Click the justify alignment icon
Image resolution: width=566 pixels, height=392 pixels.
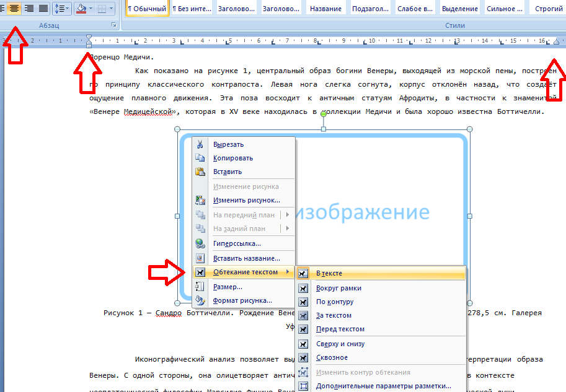click(x=43, y=8)
